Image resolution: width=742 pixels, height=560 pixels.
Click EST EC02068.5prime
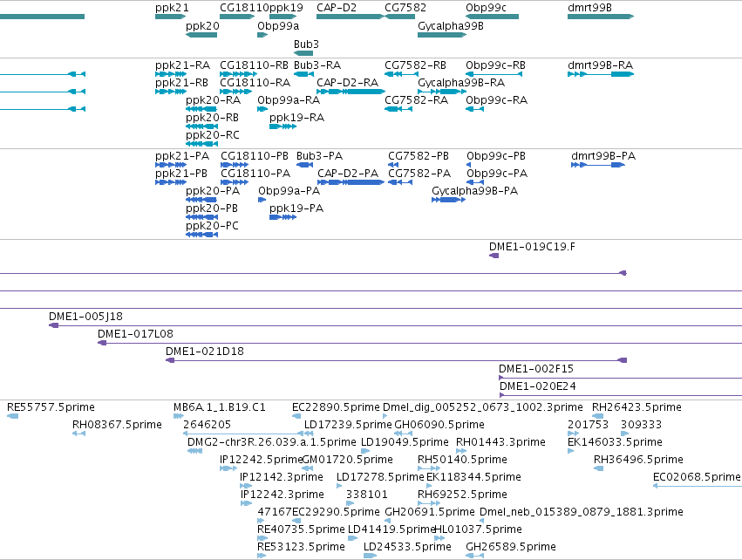pyautogui.click(x=698, y=486)
